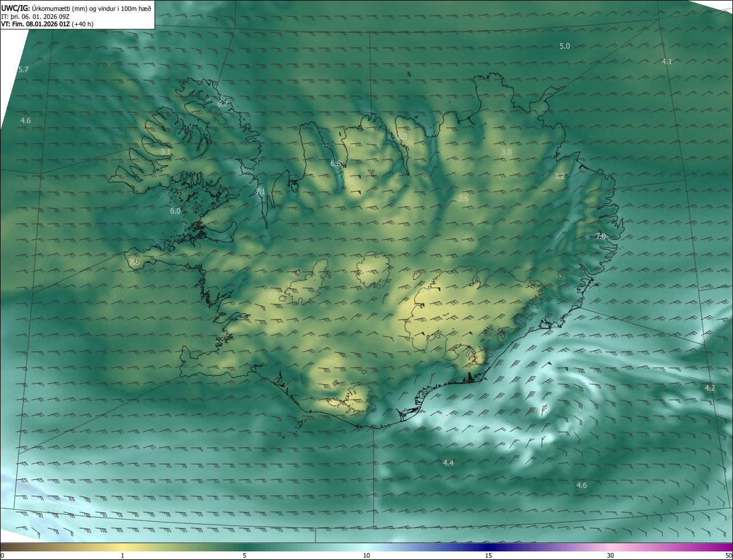The image size is (733, 560).
Task: Click the 6.8 value label on the map
Action: click(336, 163)
